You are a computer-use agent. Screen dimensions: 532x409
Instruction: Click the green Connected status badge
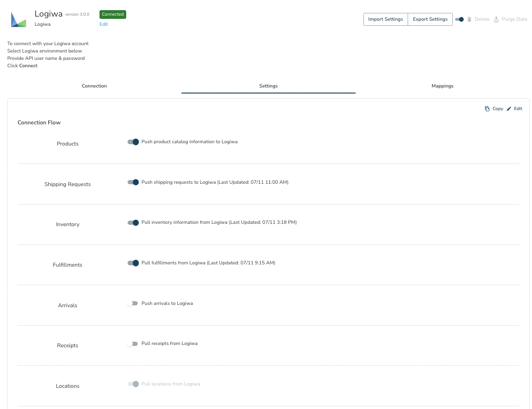click(x=113, y=14)
